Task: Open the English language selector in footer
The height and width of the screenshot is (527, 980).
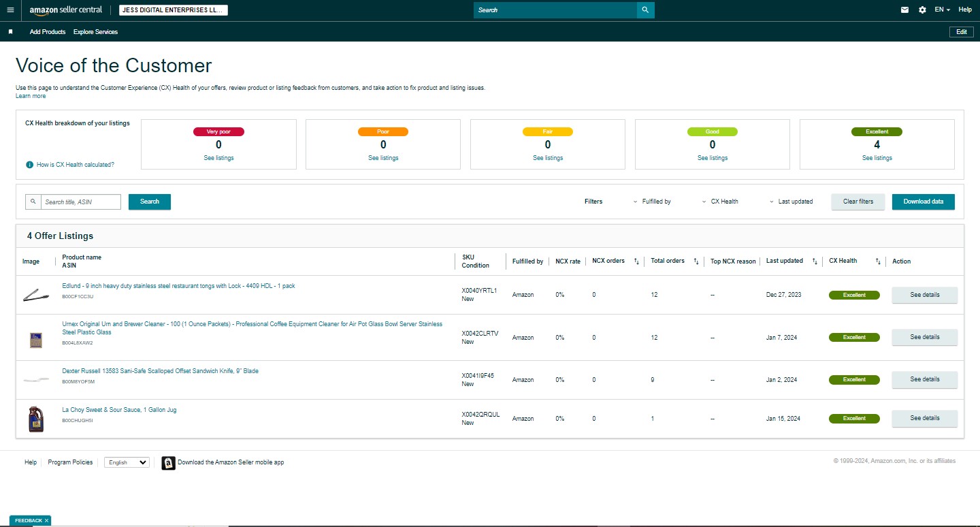Action: click(127, 462)
